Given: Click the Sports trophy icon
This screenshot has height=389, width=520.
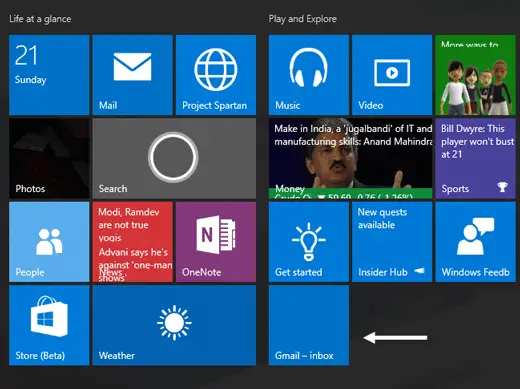Looking at the screenshot, I should [502, 187].
